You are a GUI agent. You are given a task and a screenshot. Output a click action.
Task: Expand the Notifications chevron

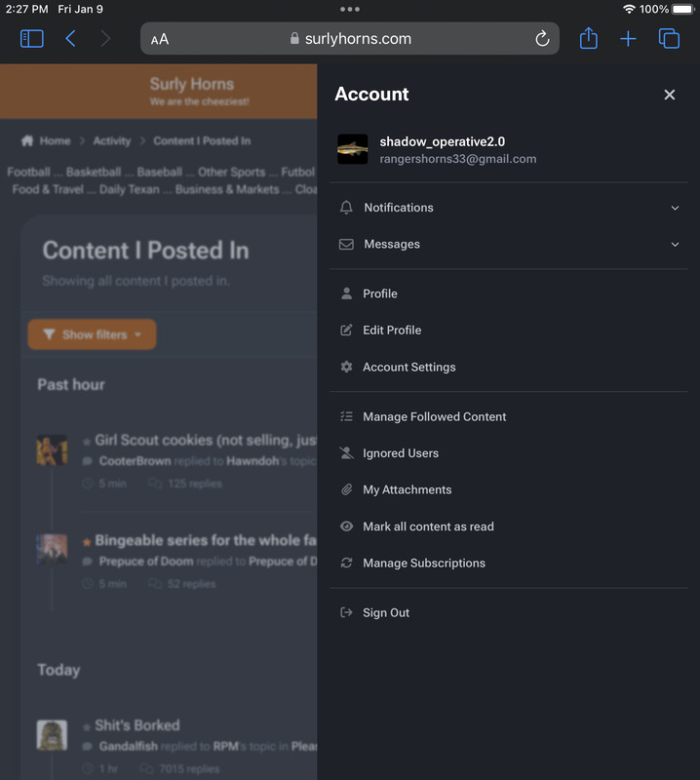click(675, 208)
